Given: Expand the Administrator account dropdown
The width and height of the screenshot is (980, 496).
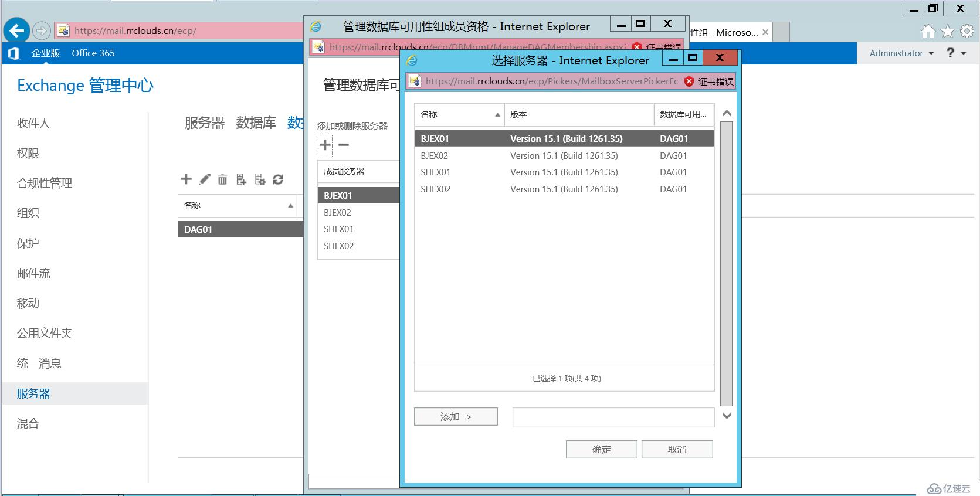Looking at the screenshot, I should click(901, 53).
